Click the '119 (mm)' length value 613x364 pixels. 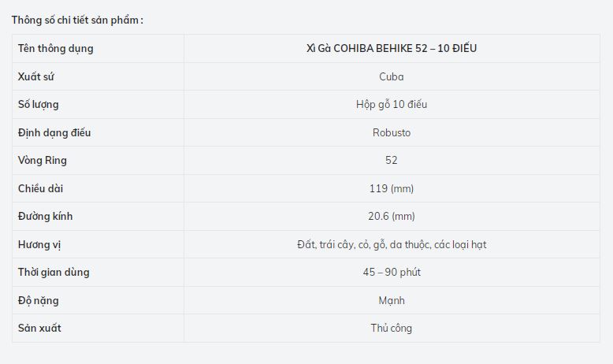[x=392, y=188]
